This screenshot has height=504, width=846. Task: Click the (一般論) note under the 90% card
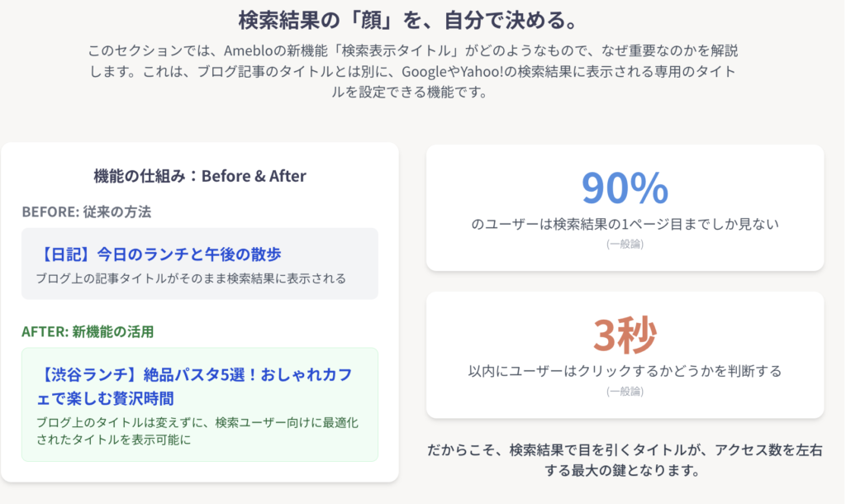pos(625,244)
